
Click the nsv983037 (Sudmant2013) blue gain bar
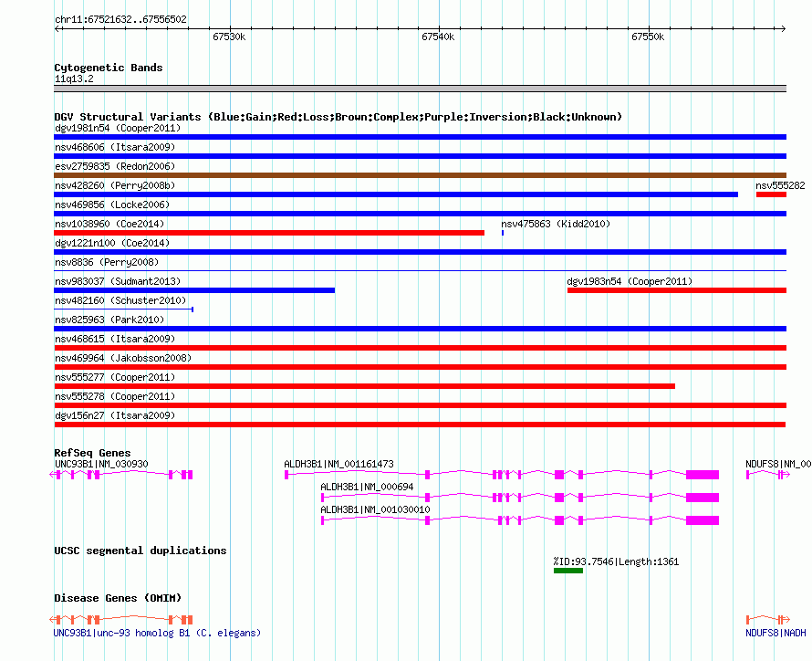point(194,290)
